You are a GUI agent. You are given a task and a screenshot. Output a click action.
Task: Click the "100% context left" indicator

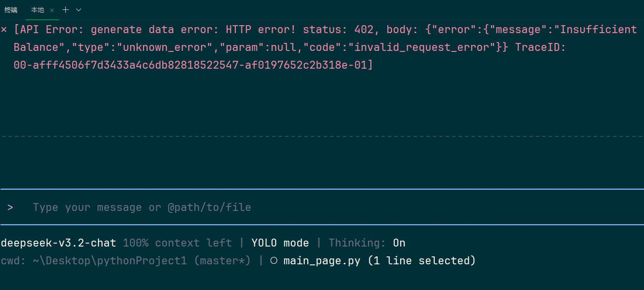click(x=177, y=243)
